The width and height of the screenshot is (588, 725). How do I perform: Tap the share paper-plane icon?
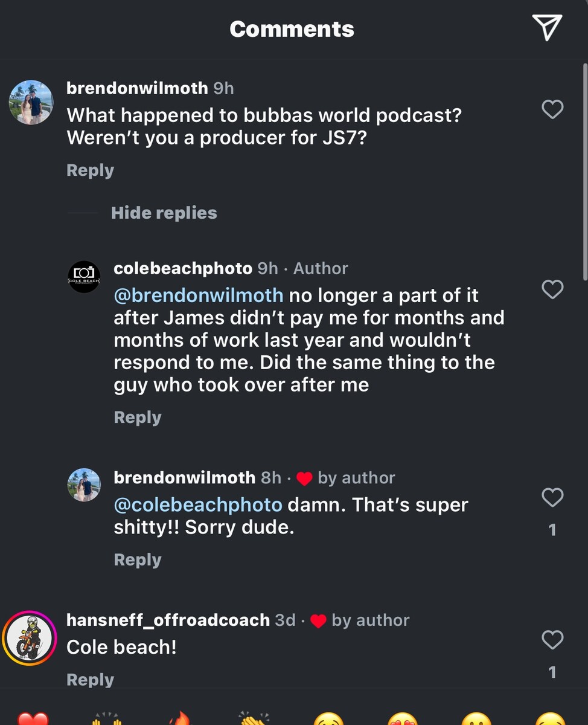coord(547,28)
